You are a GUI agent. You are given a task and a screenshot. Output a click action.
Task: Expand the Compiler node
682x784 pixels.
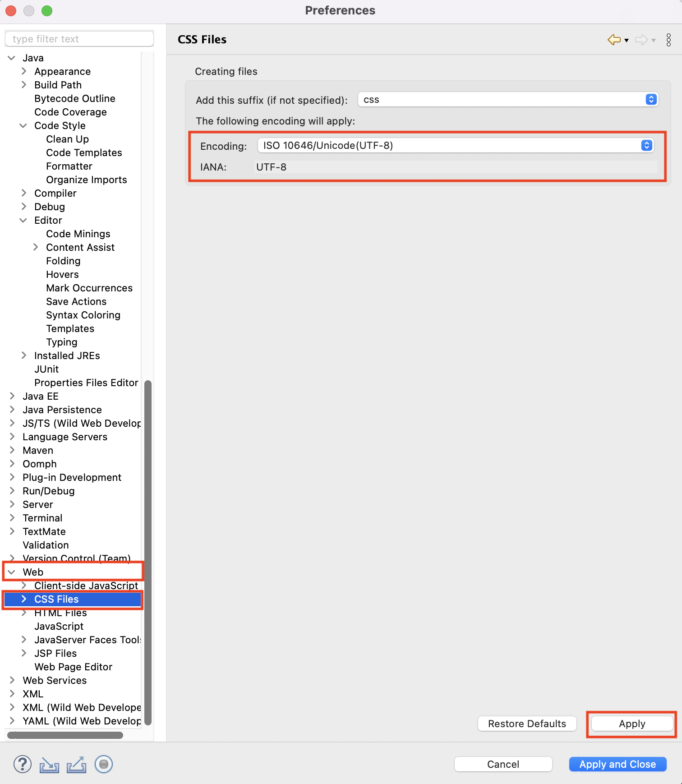click(x=24, y=193)
